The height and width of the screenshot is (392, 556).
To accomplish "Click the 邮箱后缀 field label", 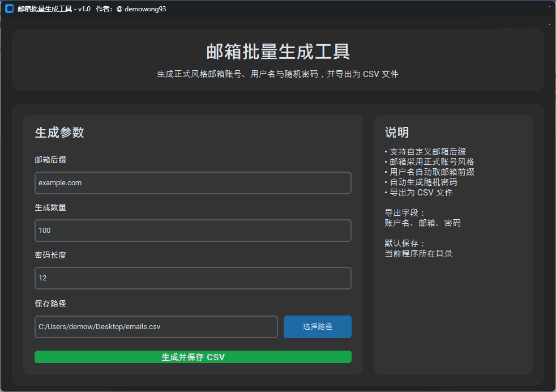I will (50, 160).
